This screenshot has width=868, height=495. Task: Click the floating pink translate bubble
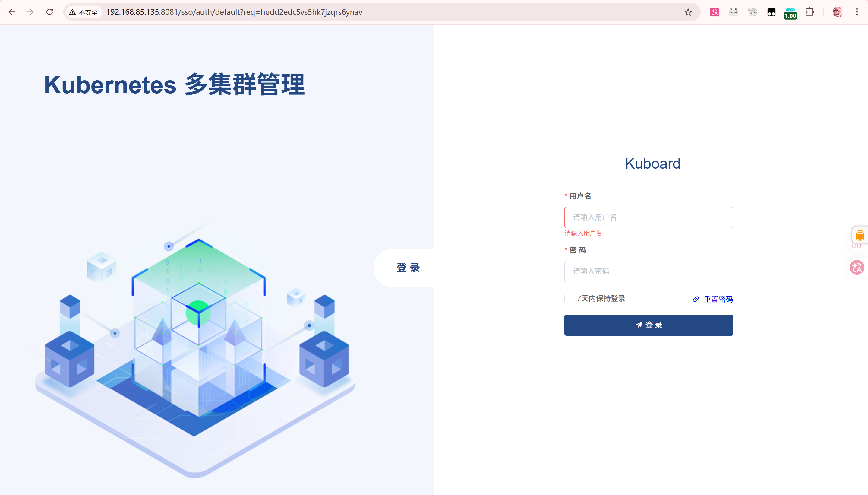(x=857, y=268)
